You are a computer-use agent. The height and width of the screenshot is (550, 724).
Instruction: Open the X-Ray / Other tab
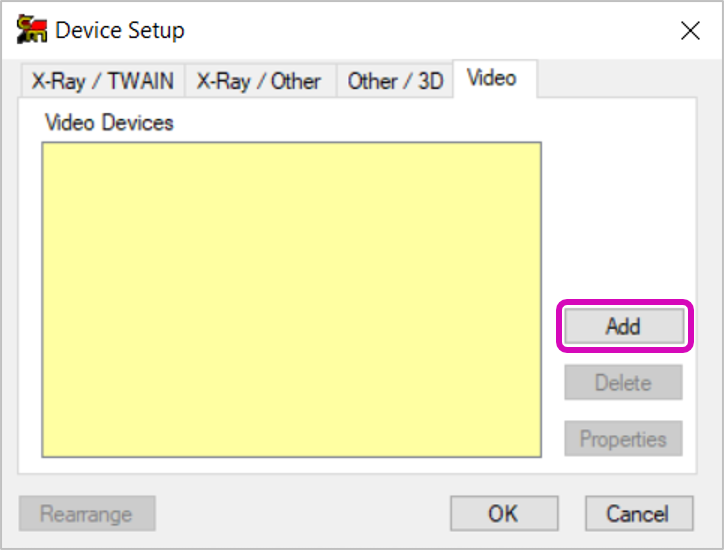coord(259,81)
